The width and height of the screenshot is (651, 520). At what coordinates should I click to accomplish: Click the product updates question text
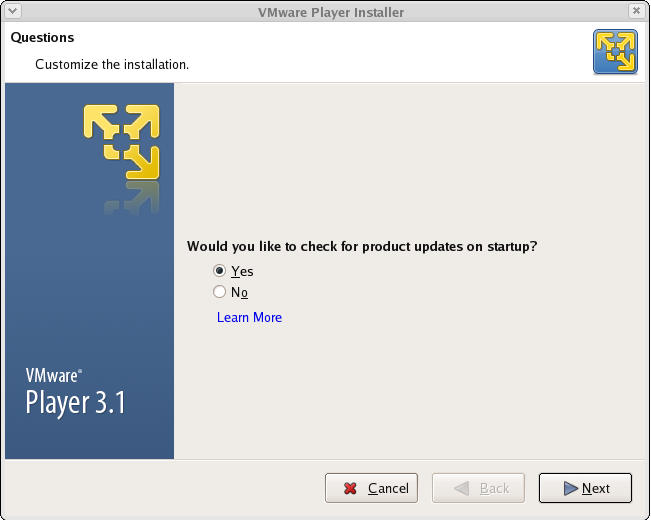[x=362, y=246]
